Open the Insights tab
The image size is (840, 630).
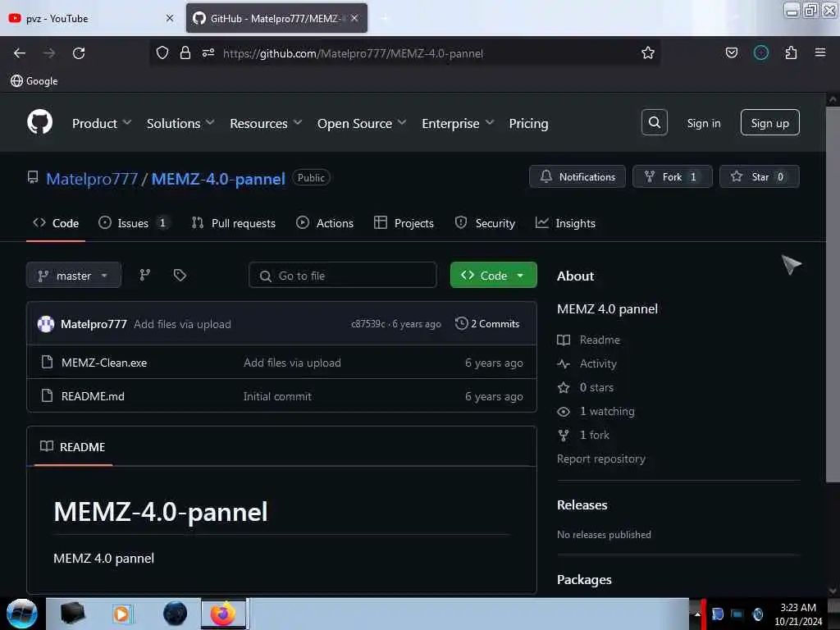[565, 223]
